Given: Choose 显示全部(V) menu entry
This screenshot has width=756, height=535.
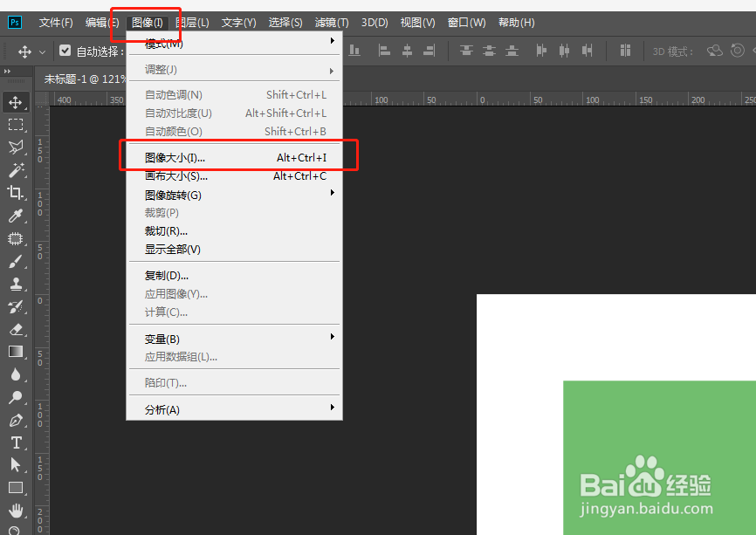Looking at the screenshot, I should pyautogui.click(x=234, y=250).
